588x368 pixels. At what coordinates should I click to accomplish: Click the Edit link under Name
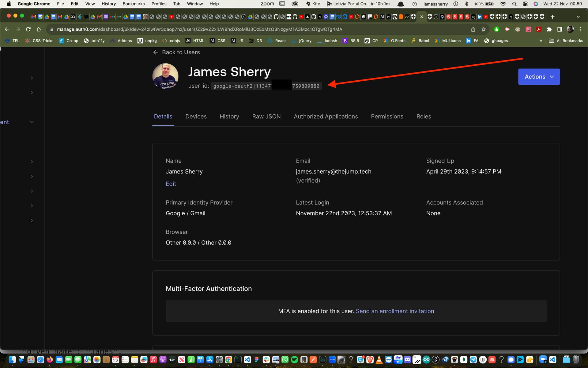point(171,184)
